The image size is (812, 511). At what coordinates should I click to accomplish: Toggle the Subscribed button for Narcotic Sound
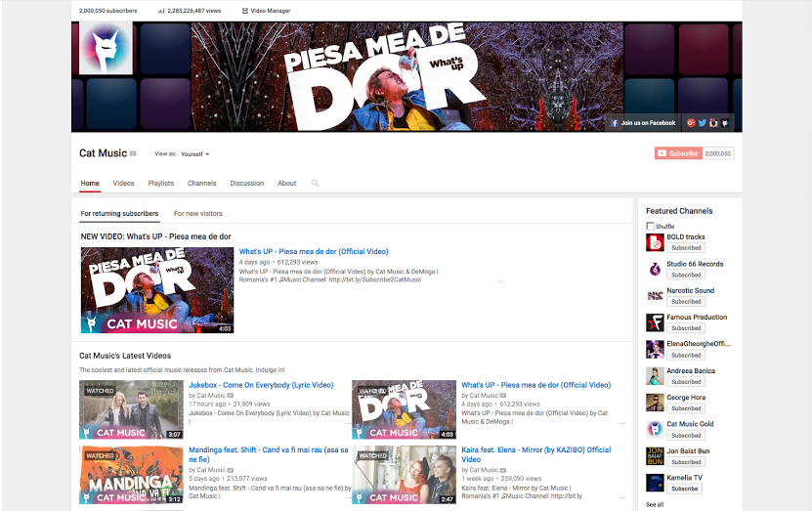685,302
